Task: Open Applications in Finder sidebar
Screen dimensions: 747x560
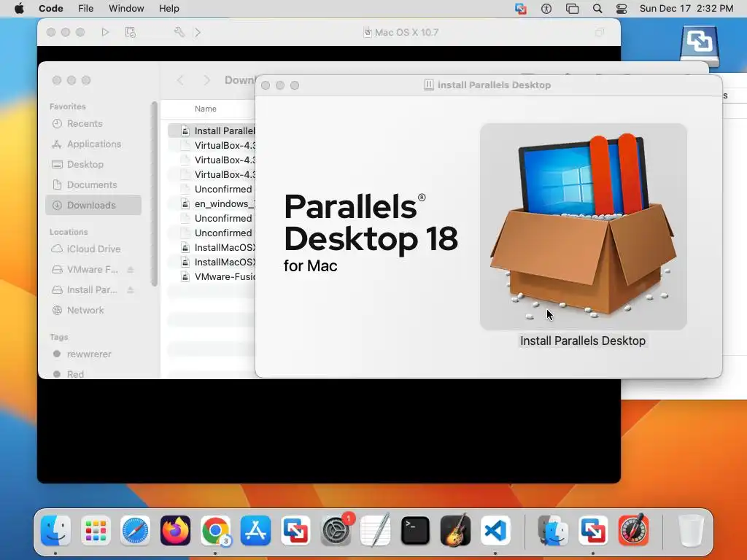Action: click(93, 144)
